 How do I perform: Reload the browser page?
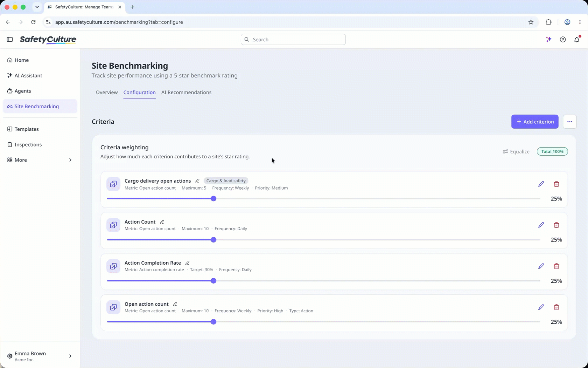33,22
